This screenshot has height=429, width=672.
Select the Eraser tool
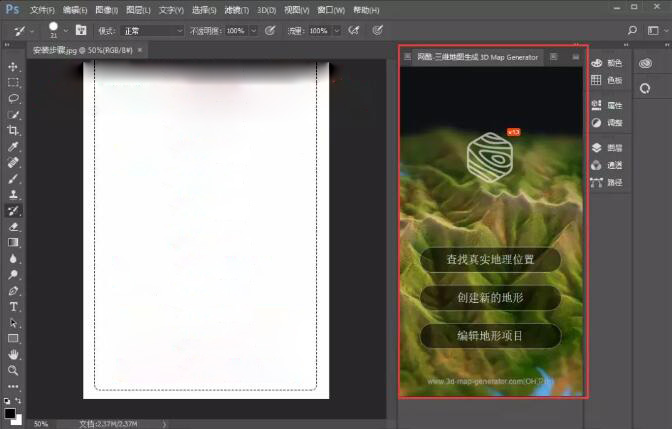point(13,227)
